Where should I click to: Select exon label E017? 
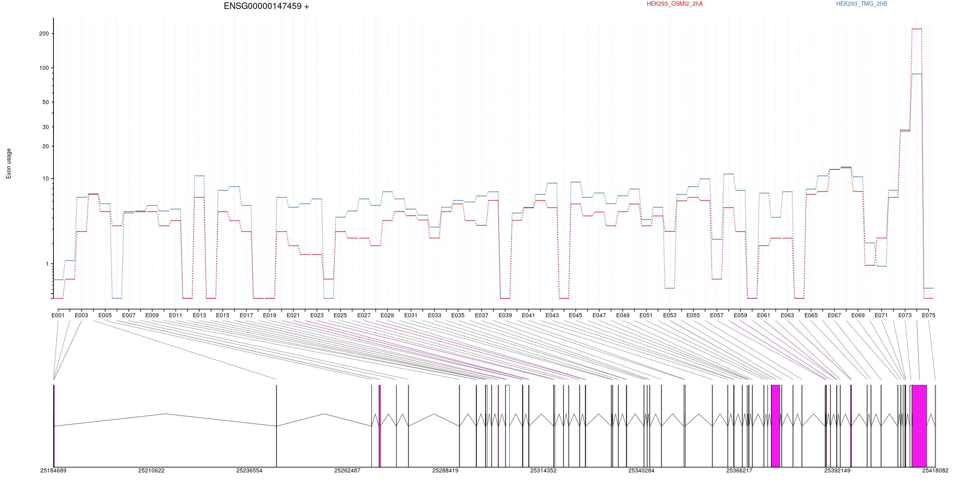[246, 315]
